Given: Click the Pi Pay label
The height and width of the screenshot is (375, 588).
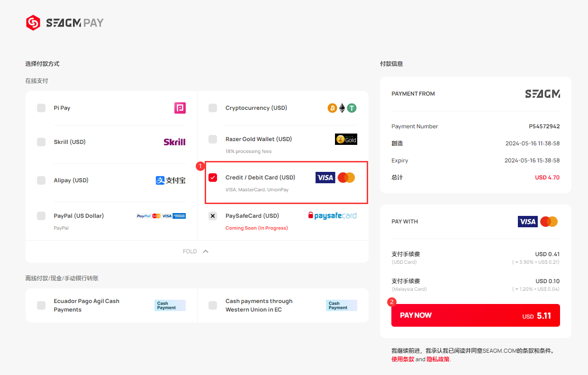Looking at the screenshot, I should point(62,108).
